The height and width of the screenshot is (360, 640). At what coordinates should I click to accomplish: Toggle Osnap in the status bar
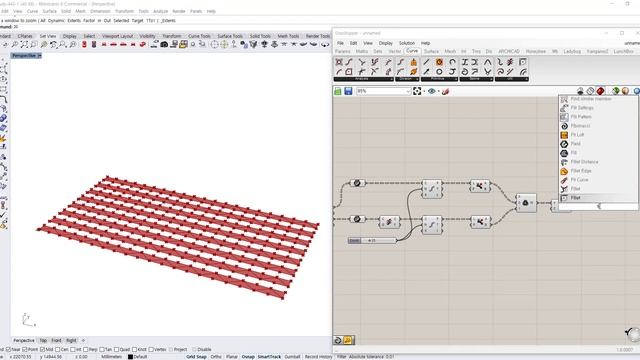click(248, 357)
